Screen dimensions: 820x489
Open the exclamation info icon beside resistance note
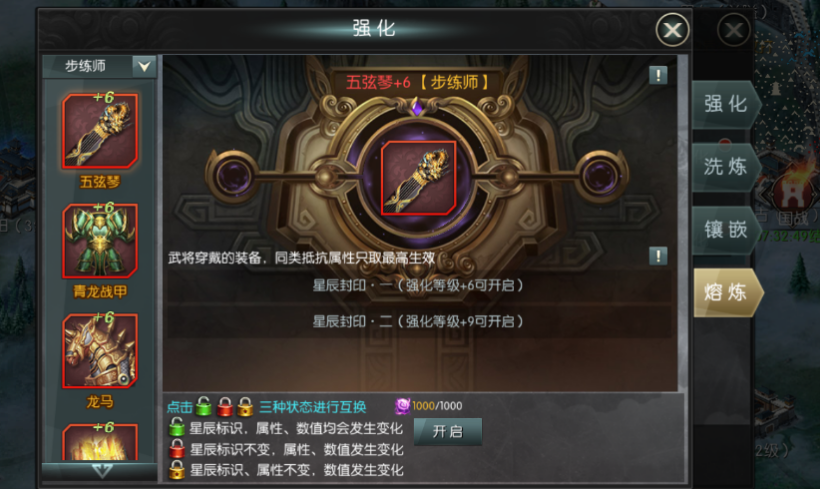coord(658,256)
